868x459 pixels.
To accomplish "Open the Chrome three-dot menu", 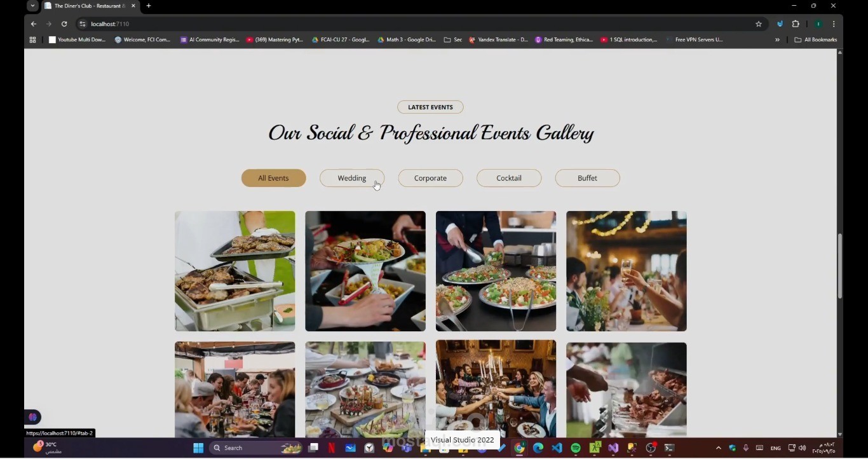I will (x=834, y=24).
